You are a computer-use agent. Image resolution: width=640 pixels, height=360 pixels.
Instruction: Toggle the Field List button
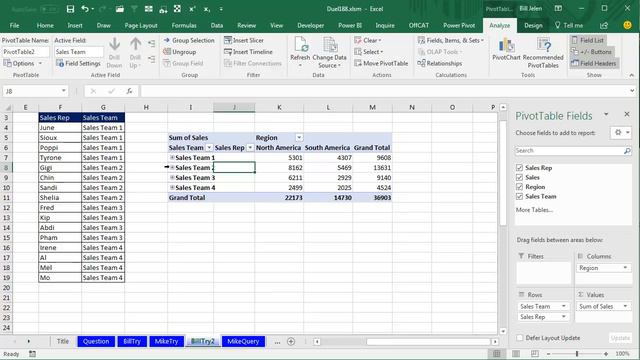click(588, 40)
